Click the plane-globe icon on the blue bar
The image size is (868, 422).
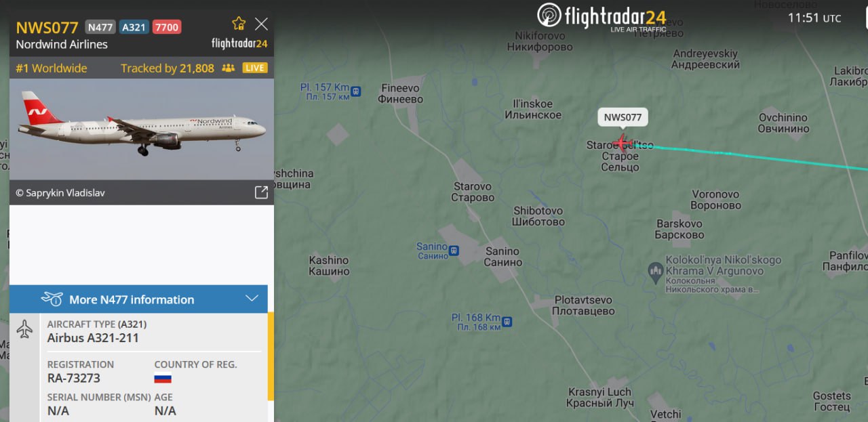(x=52, y=299)
